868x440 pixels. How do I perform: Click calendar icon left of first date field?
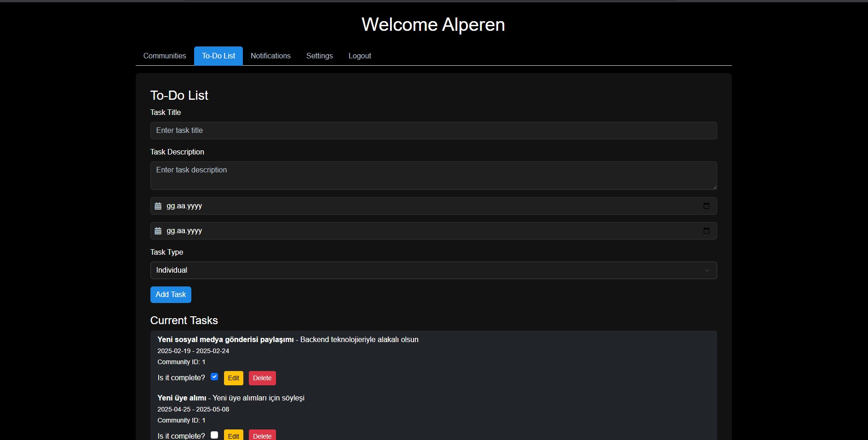point(158,206)
